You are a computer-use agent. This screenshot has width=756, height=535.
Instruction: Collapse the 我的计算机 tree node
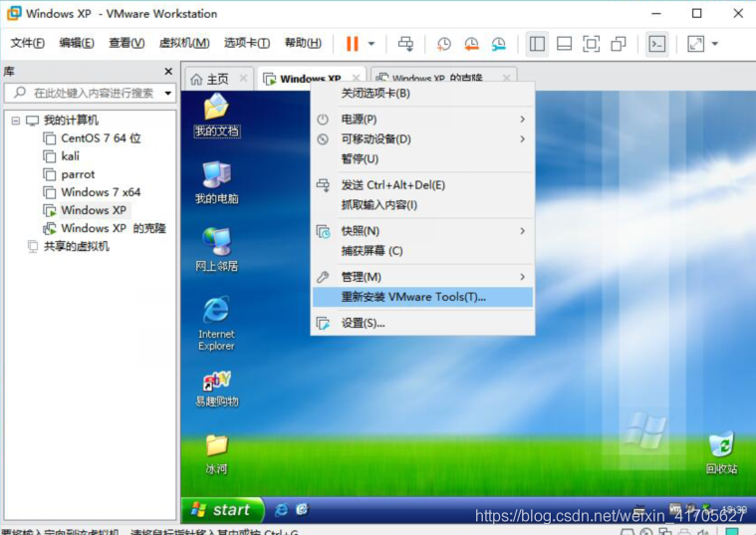(x=15, y=121)
